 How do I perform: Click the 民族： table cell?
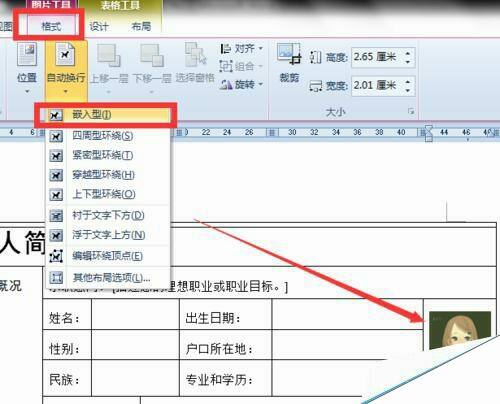[67, 378]
